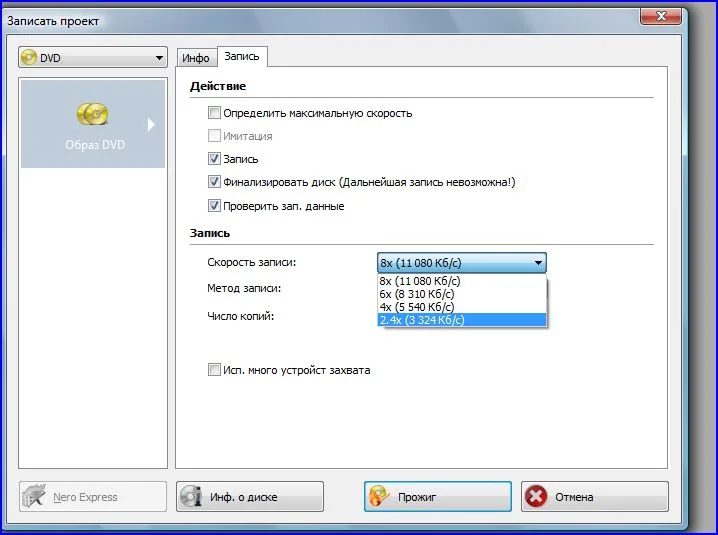Open Инф. о диске button
This screenshot has width=718, height=535.
coord(250,497)
